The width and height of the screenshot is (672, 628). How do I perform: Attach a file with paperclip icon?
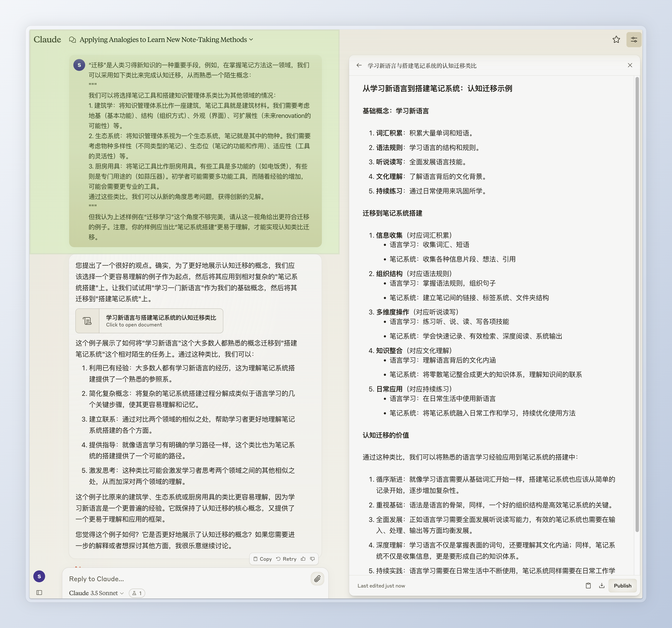click(317, 579)
